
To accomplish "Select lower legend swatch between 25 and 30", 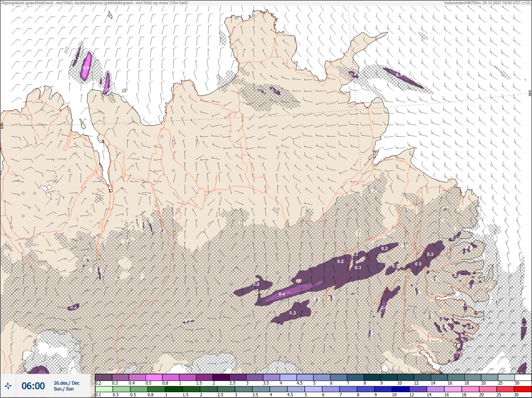I will tap(505, 389).
